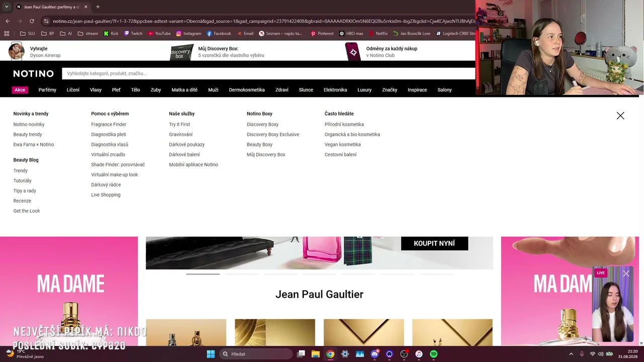Open the Vegan kosmetika link
This screenshot has height=362, width=644.
[x=343, y=144]
